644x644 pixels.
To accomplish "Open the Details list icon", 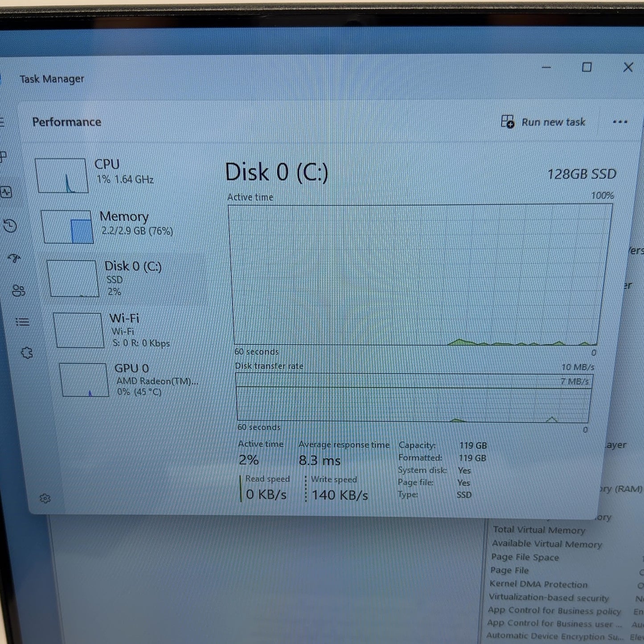I will click(22, 321).
